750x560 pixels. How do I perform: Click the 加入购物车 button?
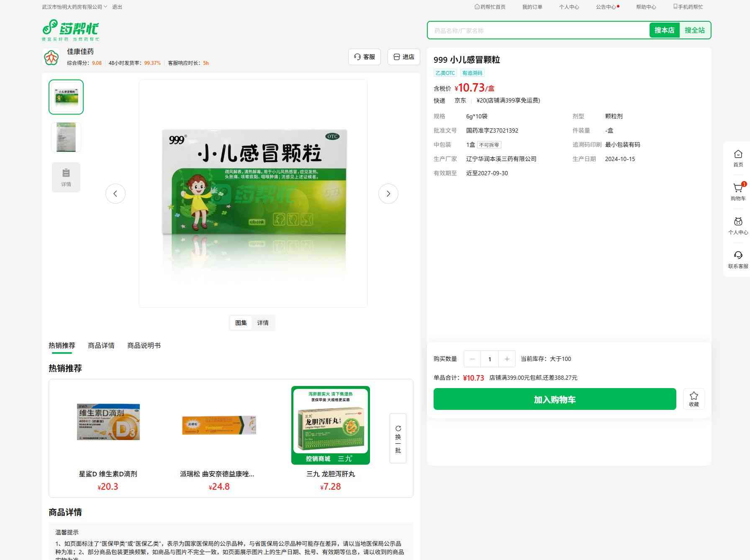[x=555, y=399]
